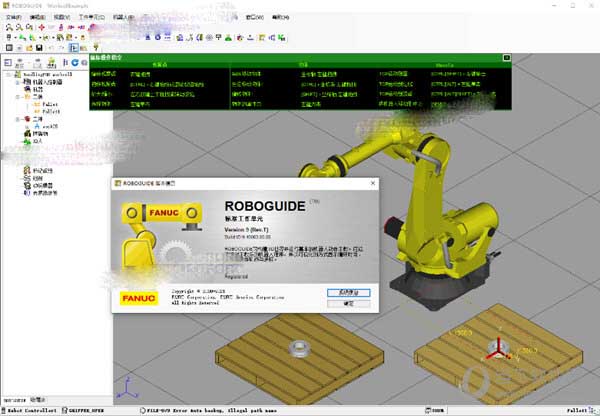
Task: Close the green mouse commands help panel
Action: click(507, 57)
